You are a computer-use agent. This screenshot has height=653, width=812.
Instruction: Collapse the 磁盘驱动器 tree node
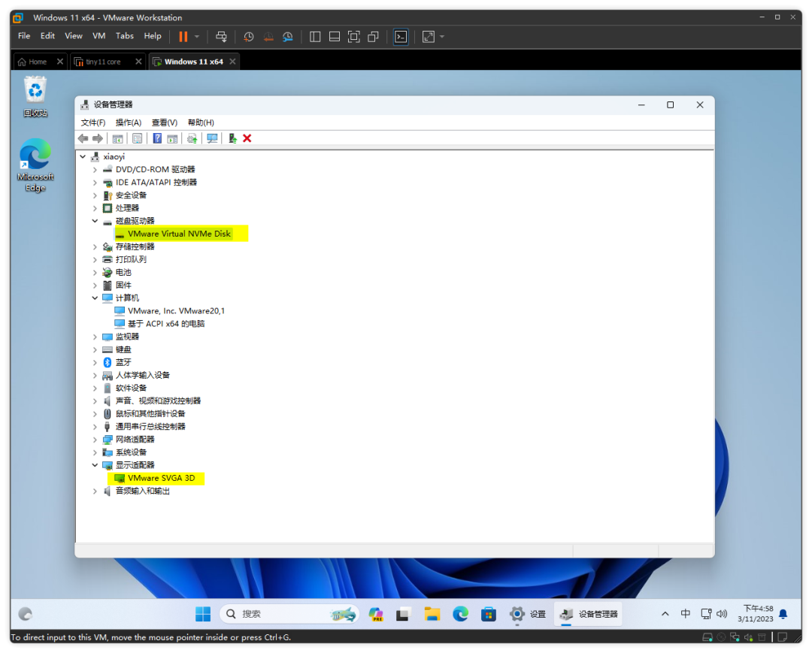click(95, 221)
